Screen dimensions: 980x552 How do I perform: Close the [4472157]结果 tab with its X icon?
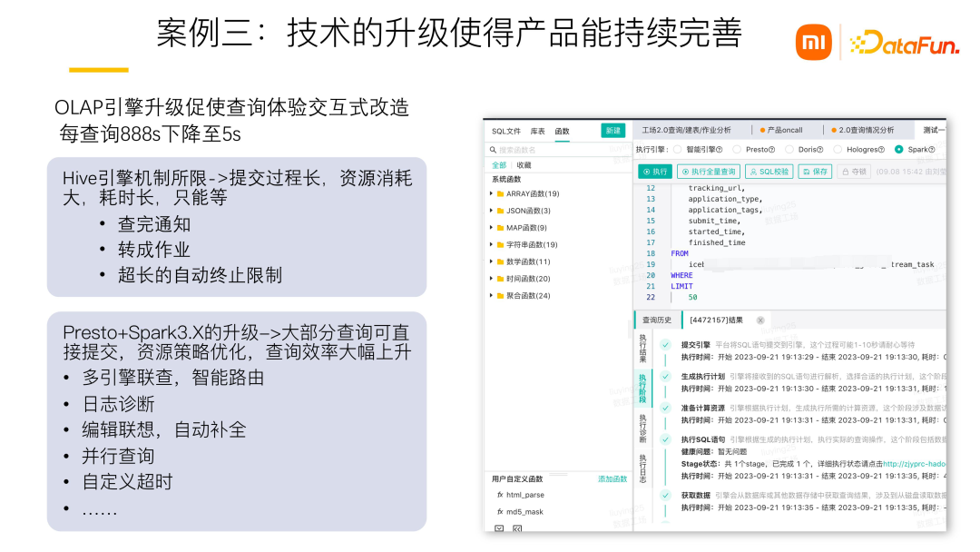pyautogui.click(x=760, y=320)
